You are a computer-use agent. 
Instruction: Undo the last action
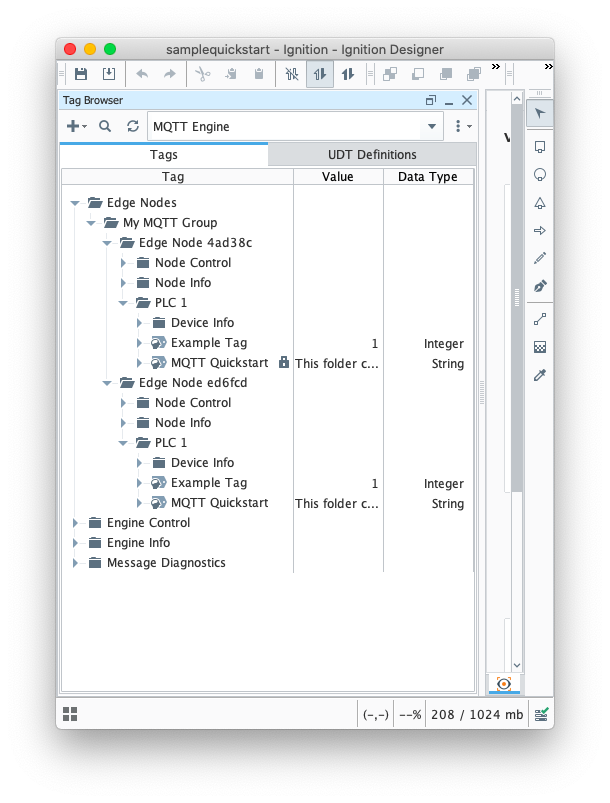click(x=142, y=74)
